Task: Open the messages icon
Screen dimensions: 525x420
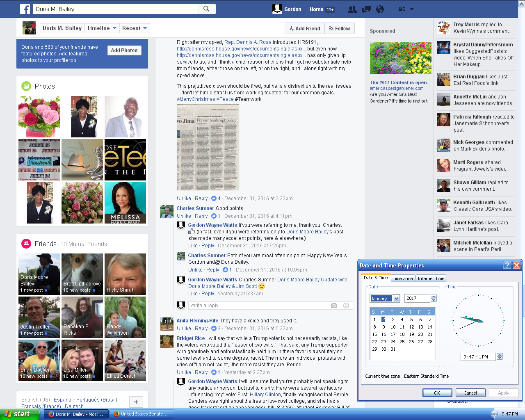Action: click(366, 9)
